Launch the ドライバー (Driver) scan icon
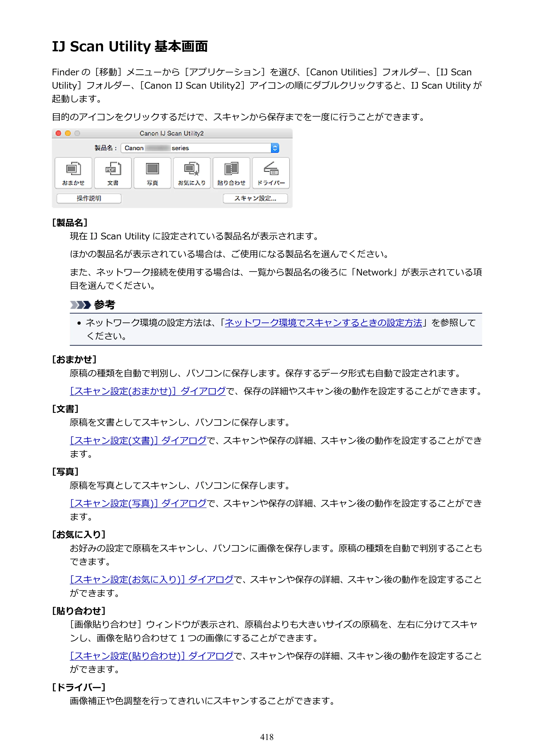 point(271,173)
